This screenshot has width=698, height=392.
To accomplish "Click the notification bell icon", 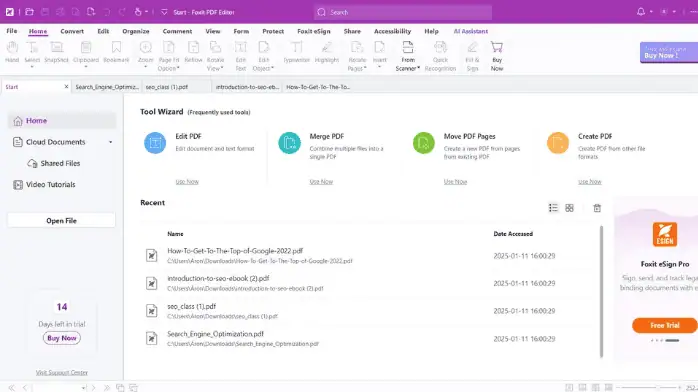I will tap(641, 12).
